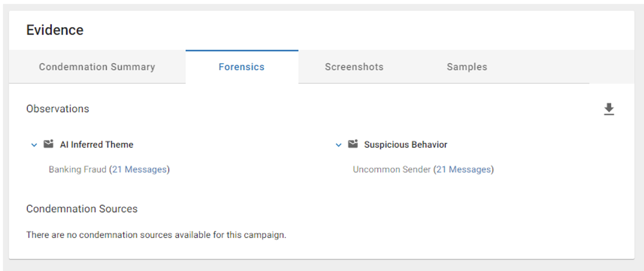Screen dimensions: 644x271
Task: Click the Observations heading
Action: click(x=58, y=109)
